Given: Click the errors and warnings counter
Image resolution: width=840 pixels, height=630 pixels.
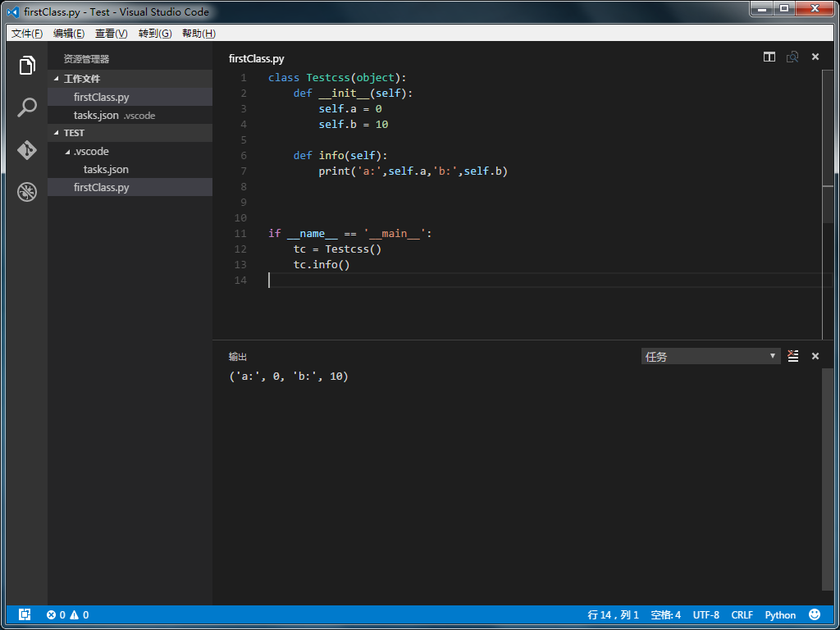Looking at the screenshot, I should [67, 614].
